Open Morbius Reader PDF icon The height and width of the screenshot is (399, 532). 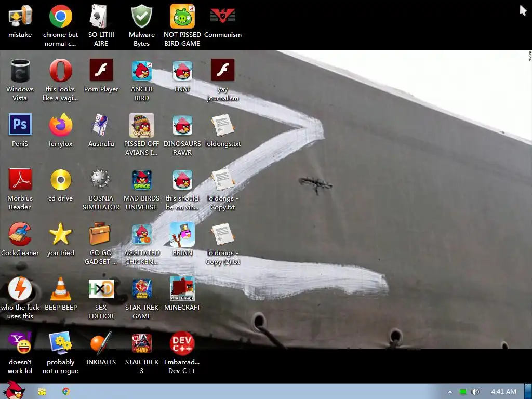click(x=20, y=179)
